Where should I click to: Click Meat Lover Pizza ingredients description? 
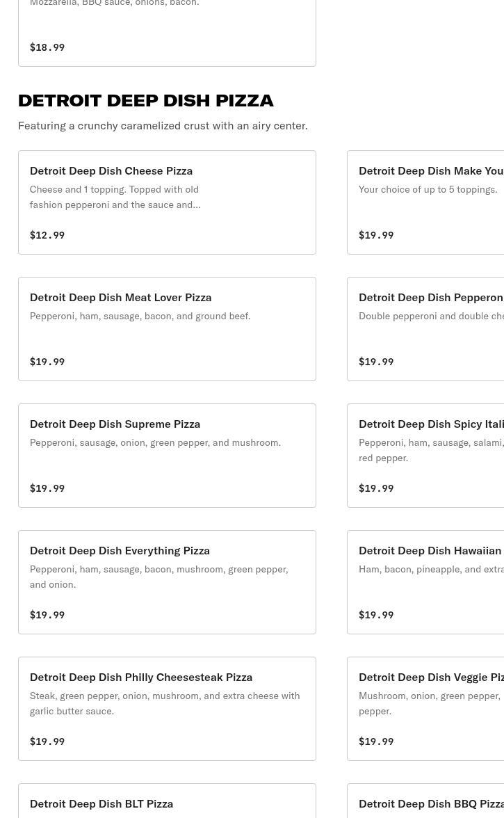pos(140,316)
